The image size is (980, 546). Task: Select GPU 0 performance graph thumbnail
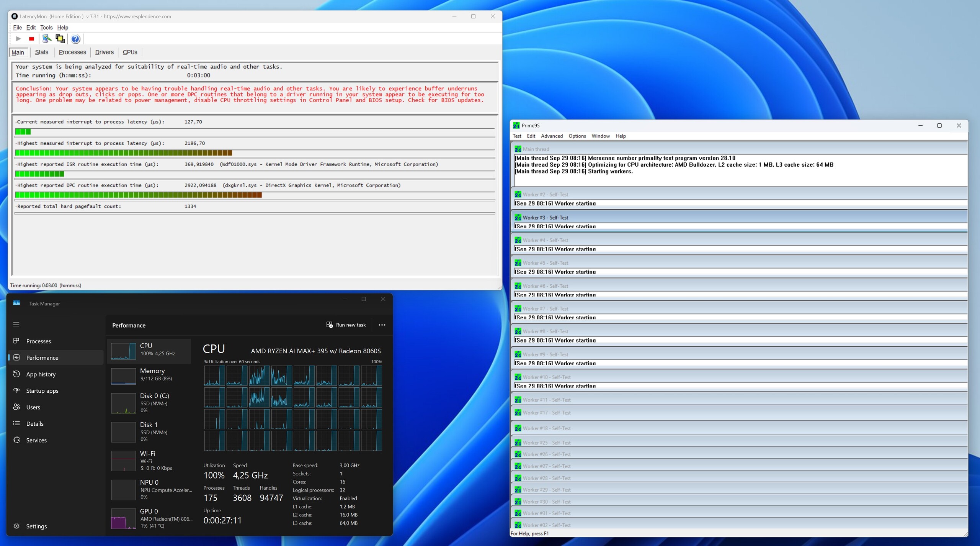pyautogui.click(x=123, y=518)
